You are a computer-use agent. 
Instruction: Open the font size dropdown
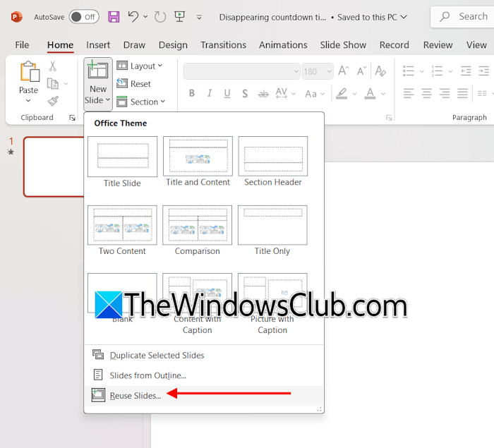329,71
